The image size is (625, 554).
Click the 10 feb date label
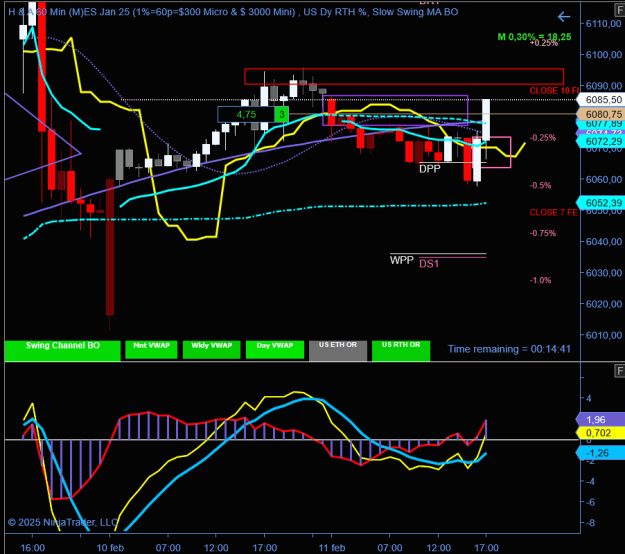tap(110, 548)
